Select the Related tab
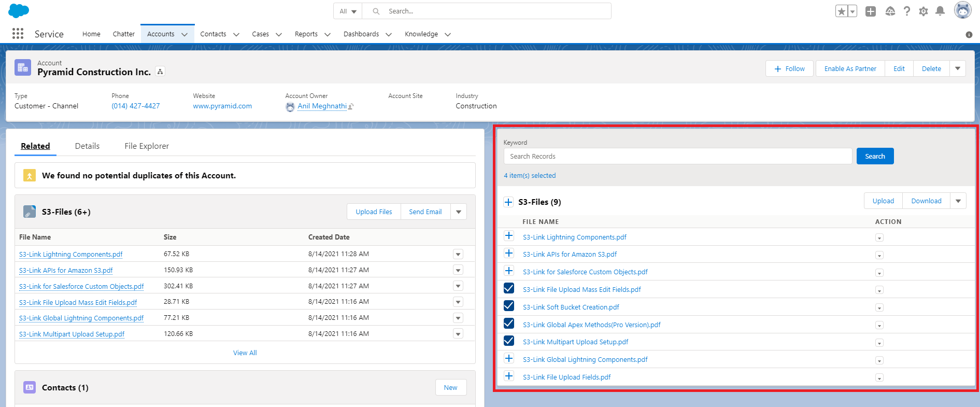The image size is (980, 407). pos(35,146)
